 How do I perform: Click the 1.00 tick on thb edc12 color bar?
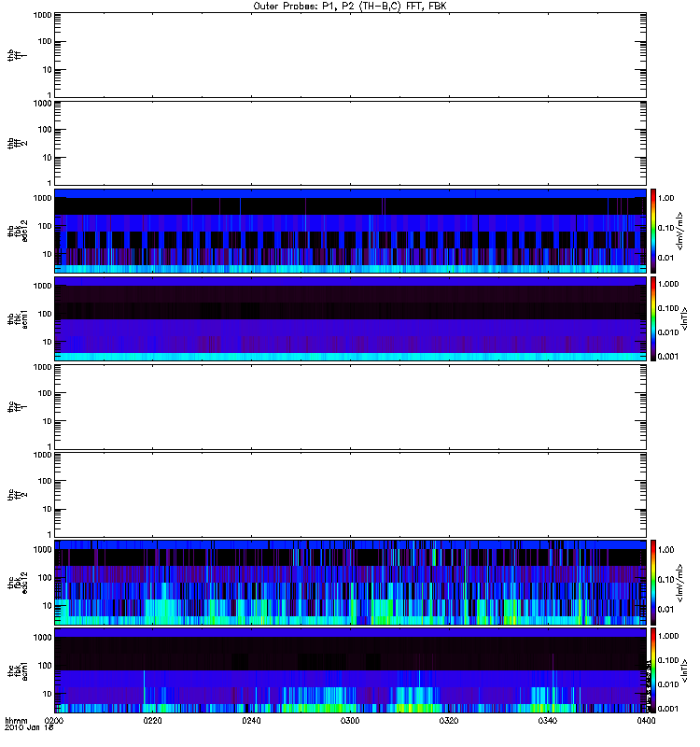pos(665,198)
